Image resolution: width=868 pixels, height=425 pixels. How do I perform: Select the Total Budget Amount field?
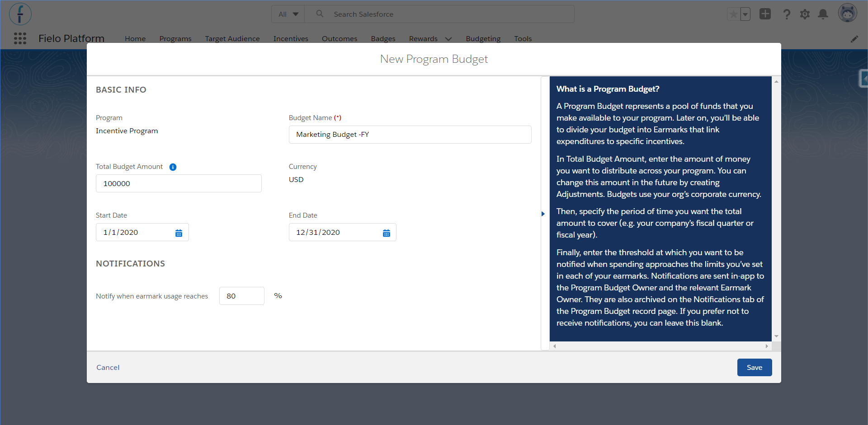tap(179, 183)
